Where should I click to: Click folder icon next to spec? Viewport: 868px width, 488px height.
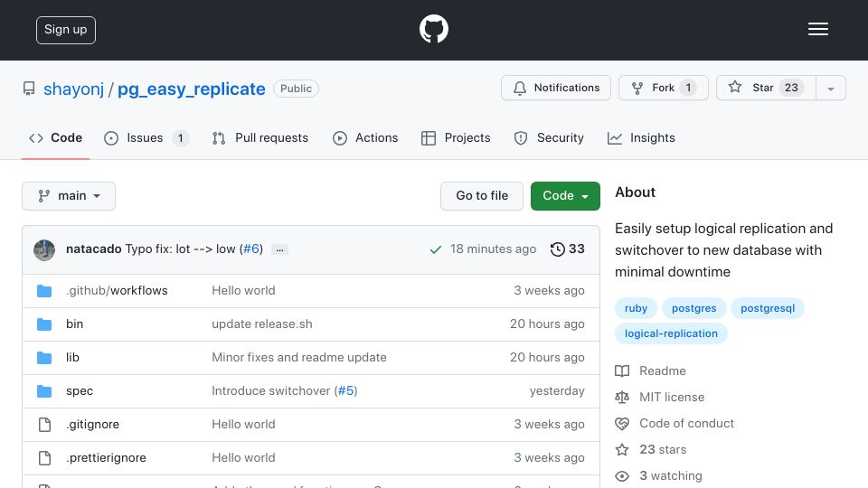[x=44, y=391]
